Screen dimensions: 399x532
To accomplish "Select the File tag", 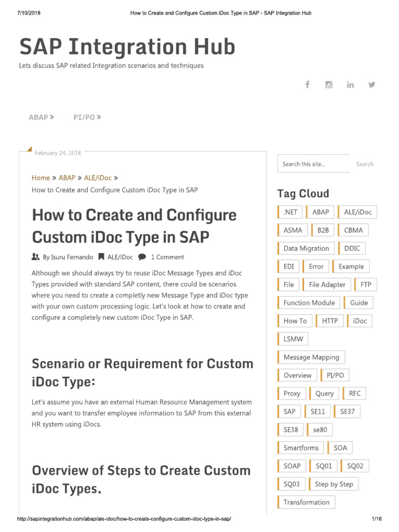I will click(x=288, y=285).
